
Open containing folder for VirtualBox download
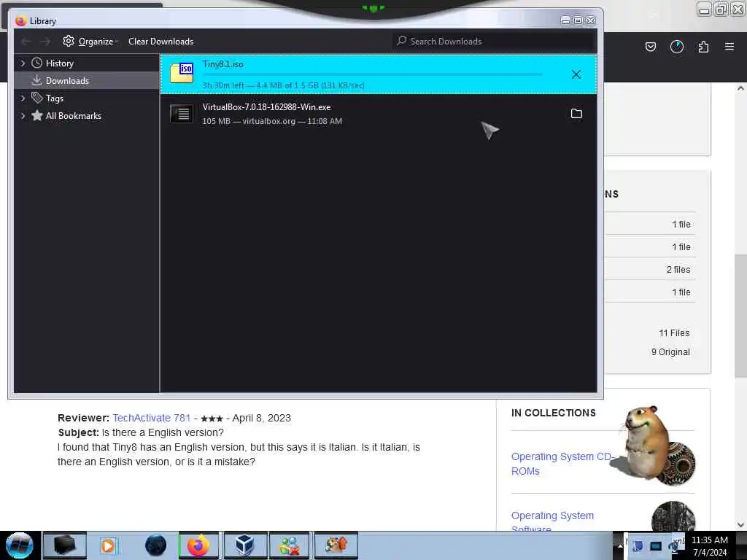[576, 113]
